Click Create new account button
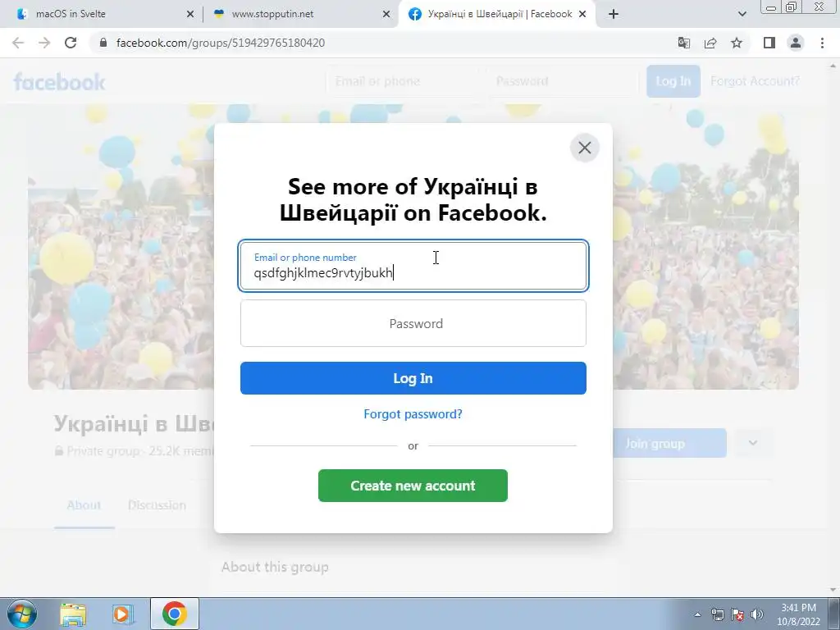This screenshot has width=840, height=630. (x=413, y=486)
